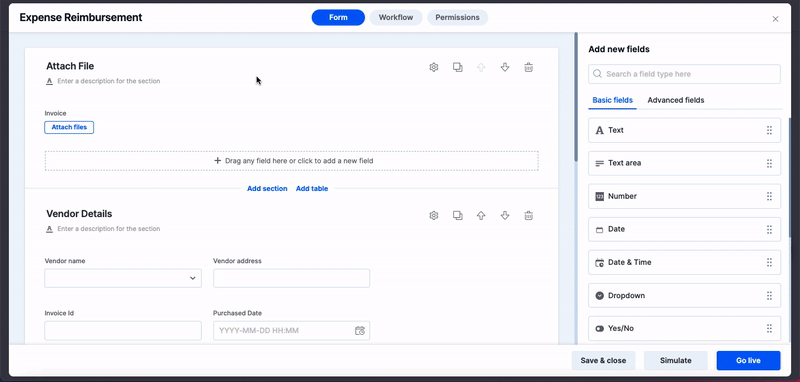Image resolution: width=800 pixels, height=382 pixels.
Task: Click drag handle of Date & Time field
Action: (769, 262)
